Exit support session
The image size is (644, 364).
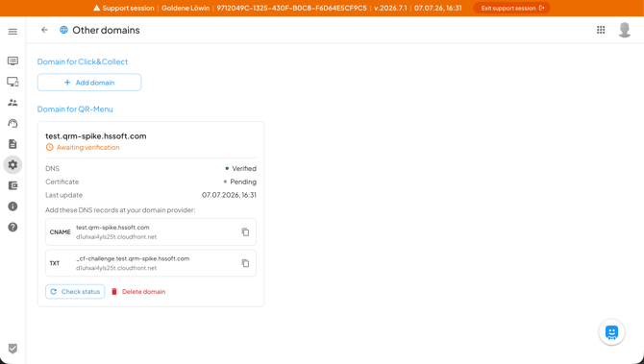pyautogui.click(x=511, y=8)
